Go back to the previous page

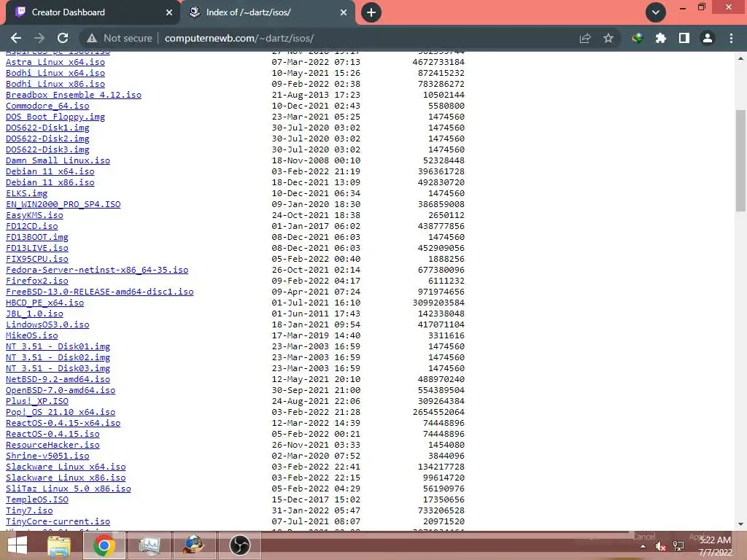(x=16, y=38)
